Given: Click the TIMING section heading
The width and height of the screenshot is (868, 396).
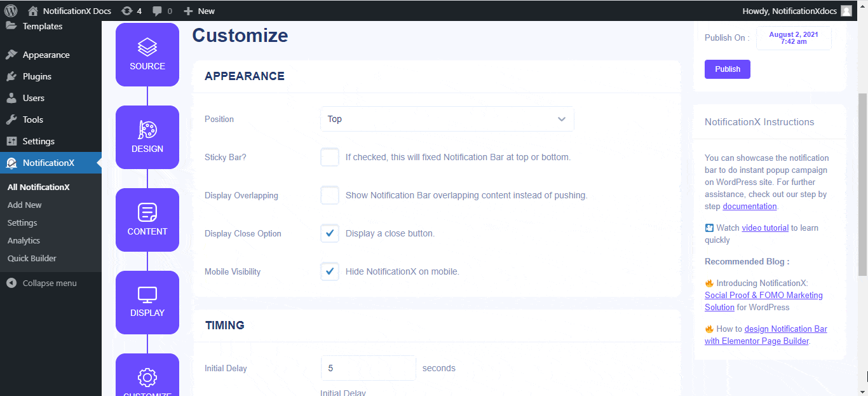Looking at the screenshot, I should click(225, 325).
